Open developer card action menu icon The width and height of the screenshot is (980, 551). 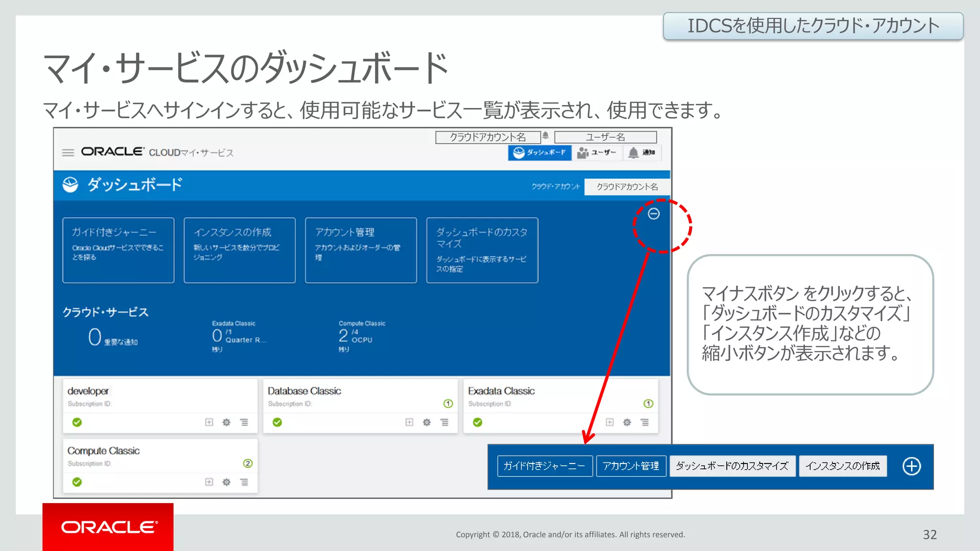click(x=244, y=422)
